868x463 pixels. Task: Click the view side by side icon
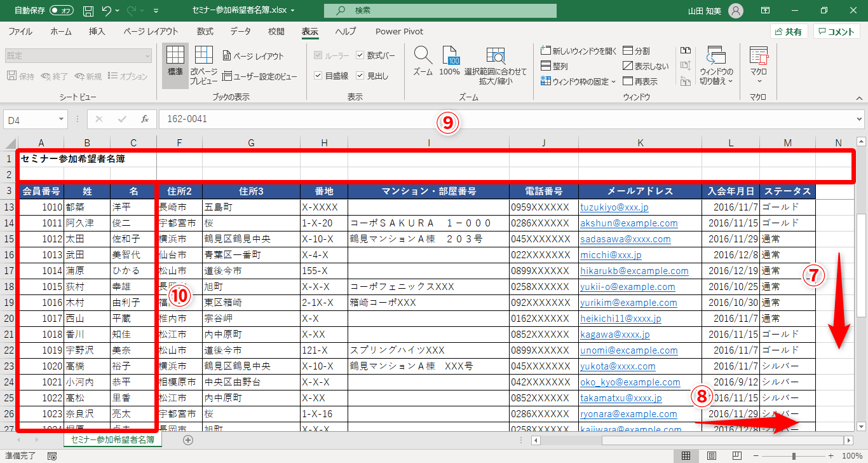click(685, 51)
